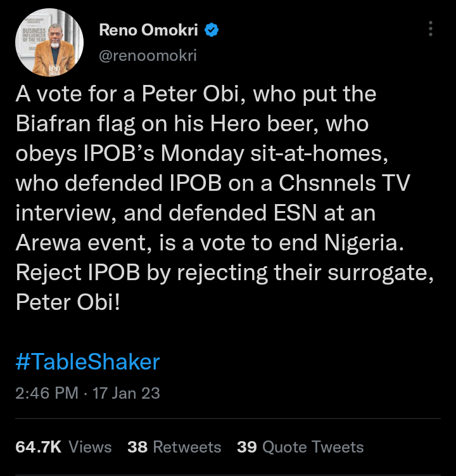This screenshot has height=476, width=456.
Task: Open the #TableShaker hashtag
Action: [x=87, y=362]
